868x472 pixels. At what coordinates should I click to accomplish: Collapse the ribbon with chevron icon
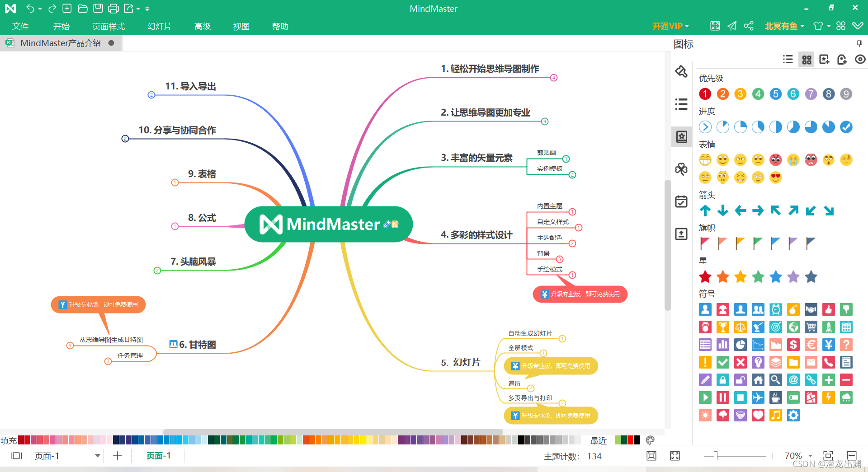coord(858,26)
